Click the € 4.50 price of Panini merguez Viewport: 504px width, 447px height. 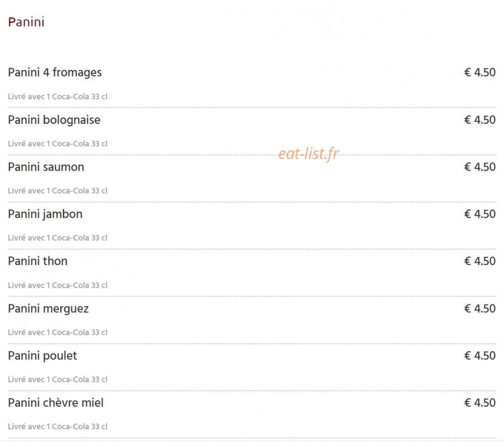[x=480, y=308]
